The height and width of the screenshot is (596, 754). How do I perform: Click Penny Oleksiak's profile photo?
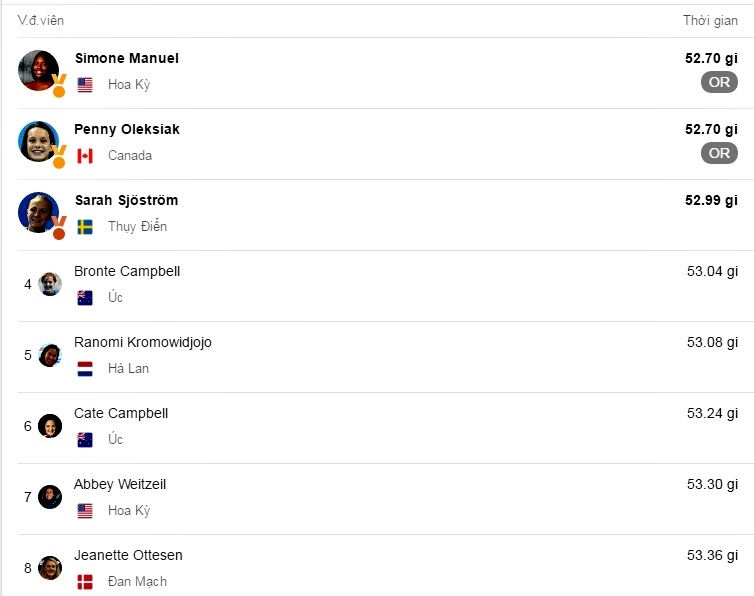pos(38,141)
